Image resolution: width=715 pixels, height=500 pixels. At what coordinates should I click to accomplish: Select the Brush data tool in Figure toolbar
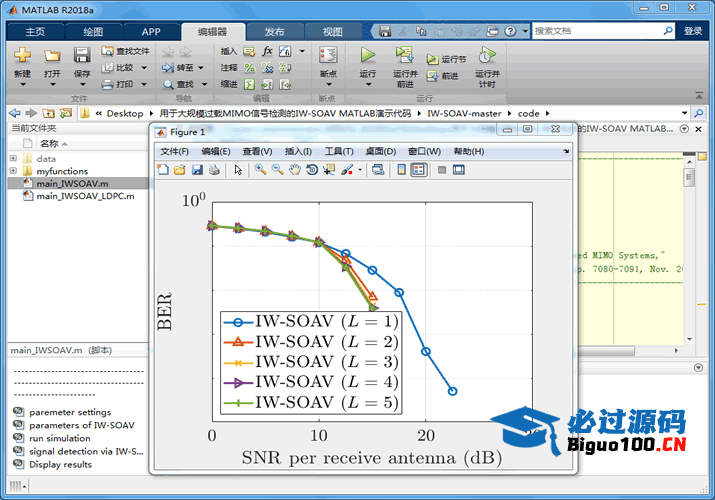347,170
